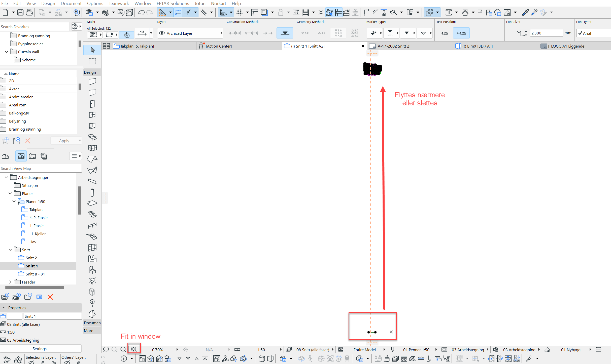
Task: Open the 1:50 scale dropdown arrow
Action: 281,350
